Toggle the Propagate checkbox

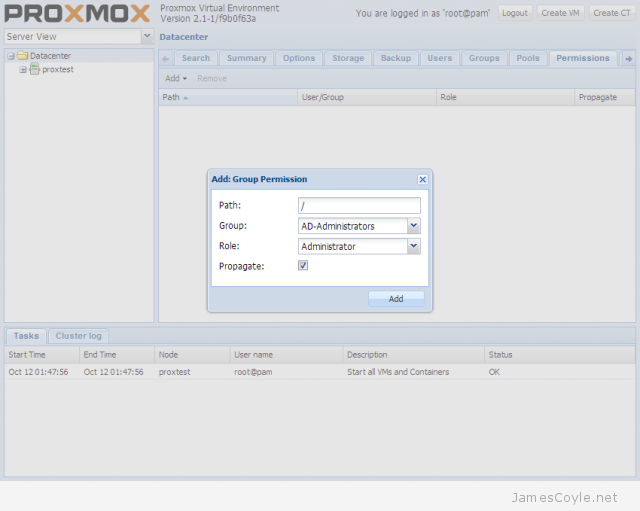(x=303, y=265)
